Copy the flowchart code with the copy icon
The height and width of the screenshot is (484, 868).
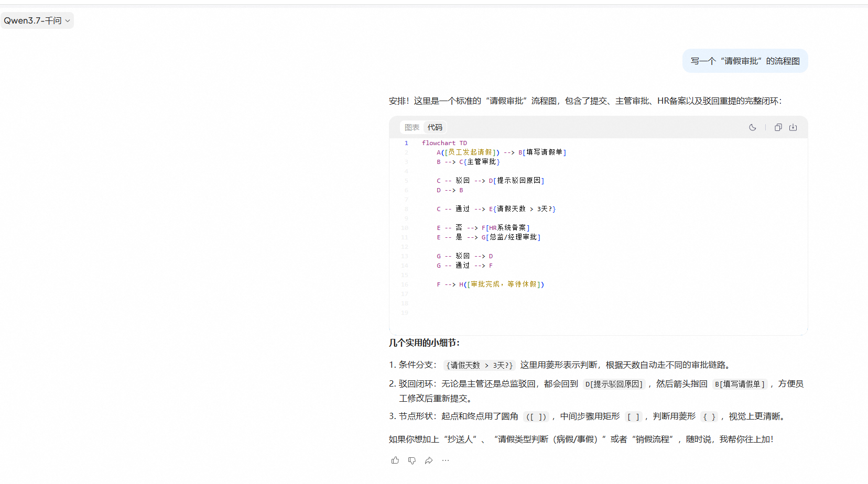click(778, 127)
